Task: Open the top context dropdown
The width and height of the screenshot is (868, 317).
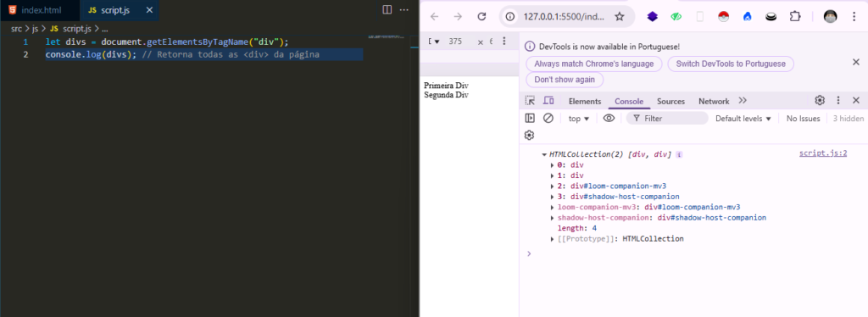Action: tap(579, 119)
